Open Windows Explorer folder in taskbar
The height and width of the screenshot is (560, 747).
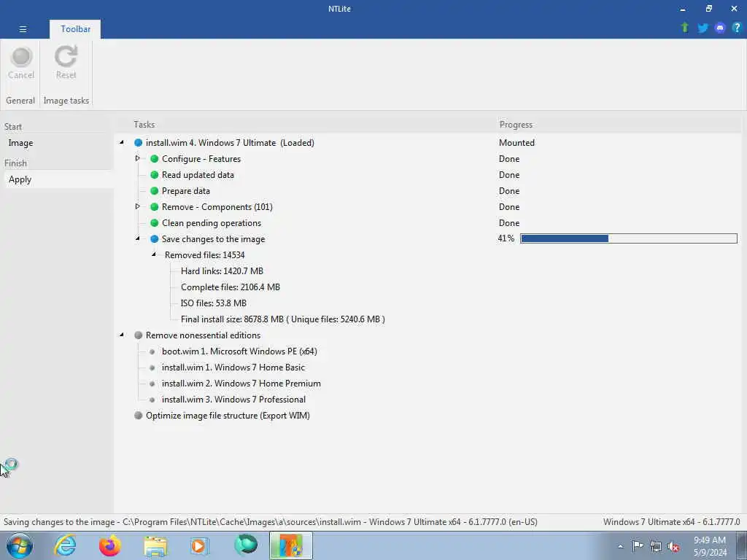click(155, 545)
